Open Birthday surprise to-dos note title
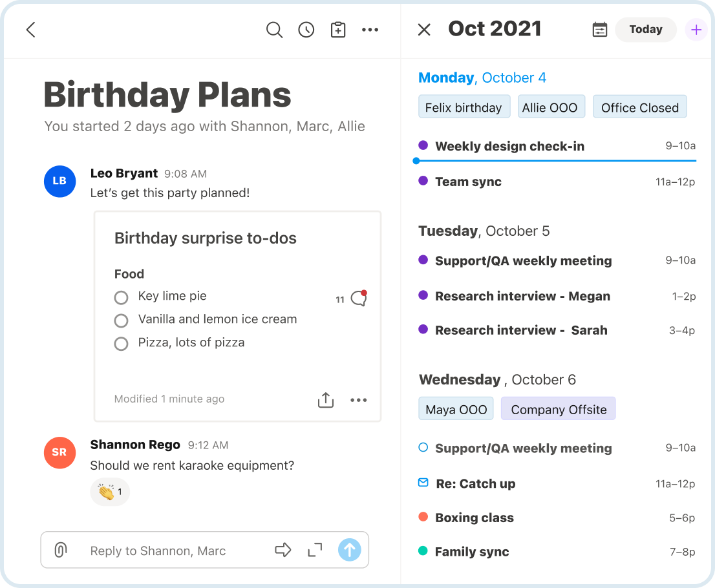The image size is (715, 588). (x=205, y=238)
